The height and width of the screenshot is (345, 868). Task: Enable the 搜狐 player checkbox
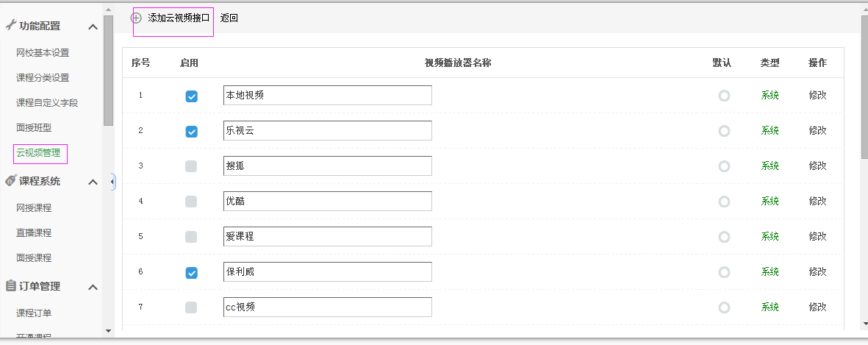pyautogui.click(x=191, y=166)
